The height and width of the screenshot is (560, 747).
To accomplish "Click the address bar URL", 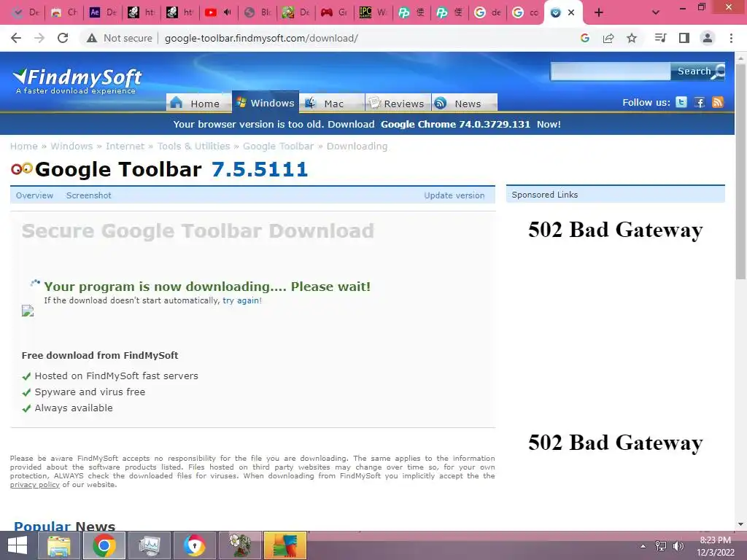I will (x=261, y=38).
